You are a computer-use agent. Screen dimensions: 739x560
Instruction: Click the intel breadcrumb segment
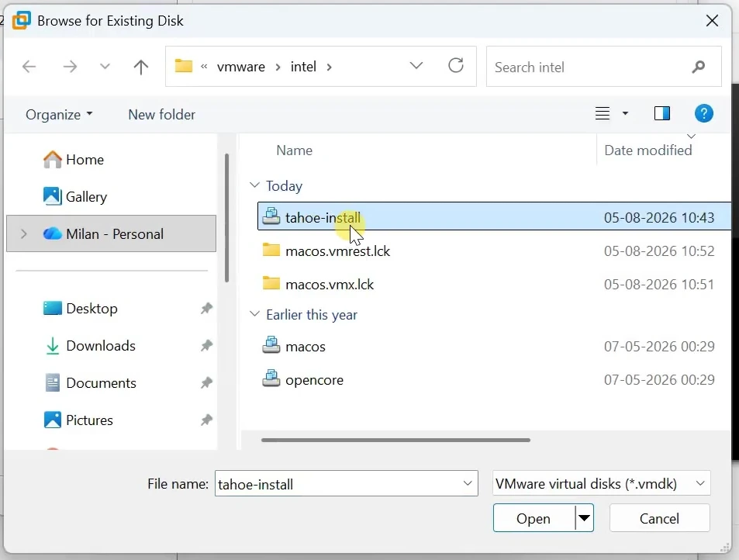pyautogui.click(x=303, y=67)
